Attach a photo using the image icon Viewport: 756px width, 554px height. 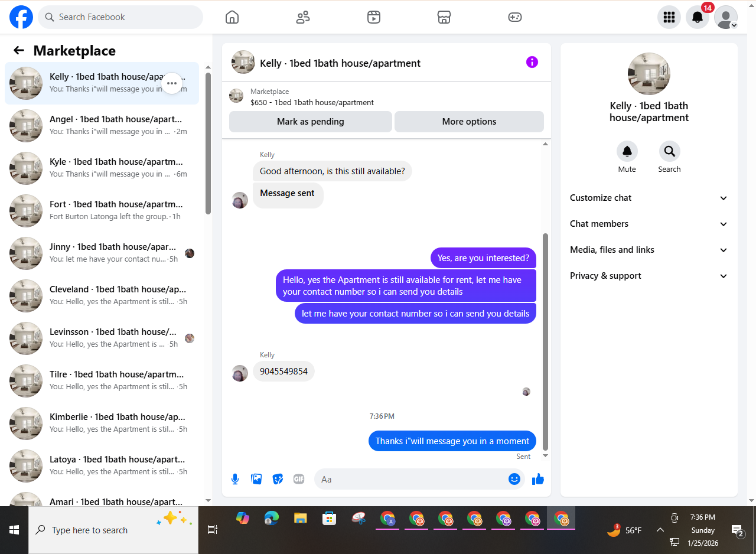point(256,479)
